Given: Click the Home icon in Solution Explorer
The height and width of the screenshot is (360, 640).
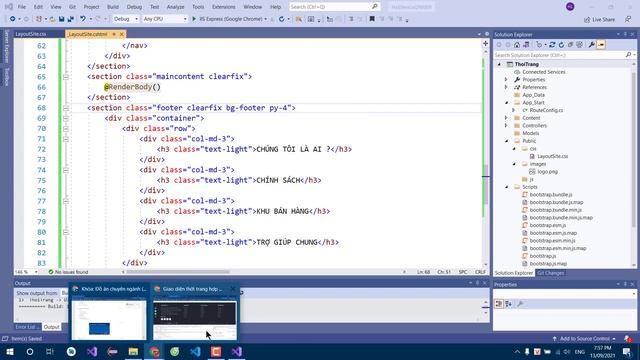Looking at the screenshot, I should (517, 45).
